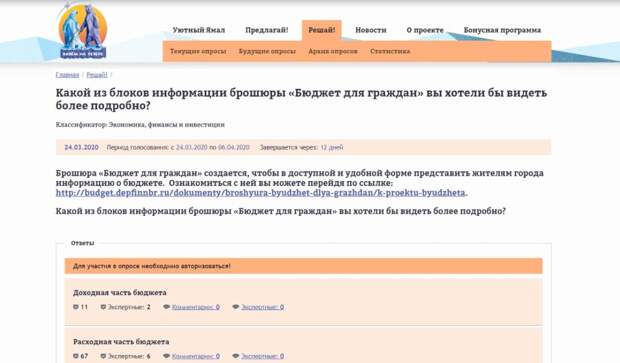Click comments eye icon under Расходная часть бюджета
The width and height of the screenshot is (620, 363).
[166, 356]
